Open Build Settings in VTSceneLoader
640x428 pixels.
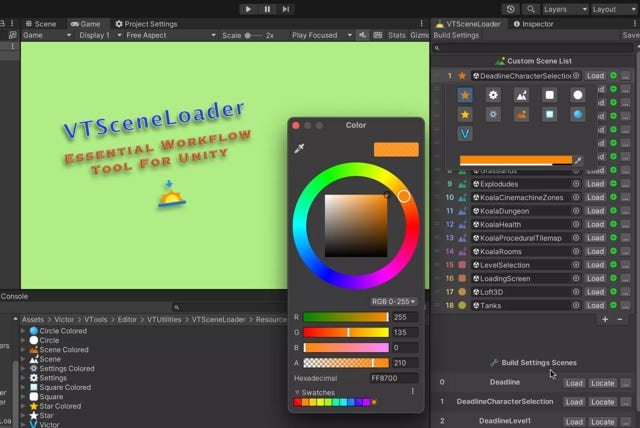tap(456, 35)
